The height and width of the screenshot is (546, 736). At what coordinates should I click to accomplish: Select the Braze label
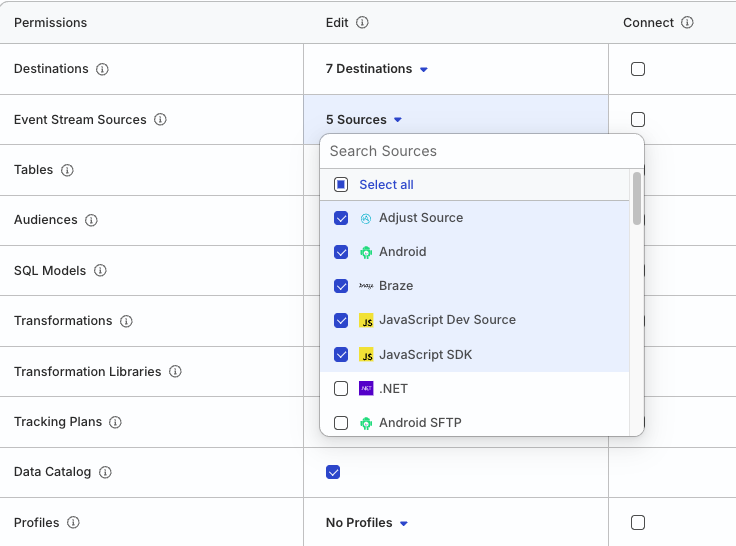(396, 286)
